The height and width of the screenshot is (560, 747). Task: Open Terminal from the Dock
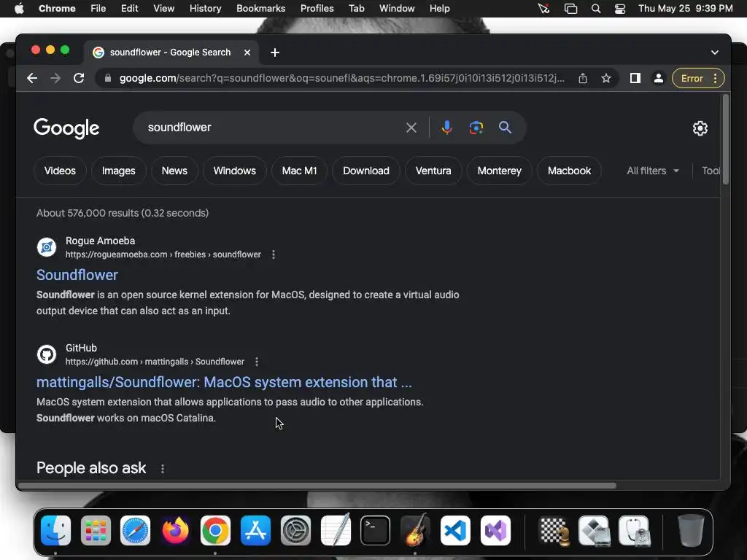(x=376, y=531)
